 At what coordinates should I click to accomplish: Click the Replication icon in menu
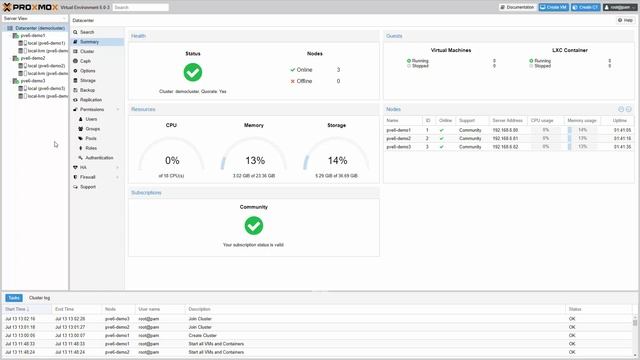click(x=75, y=100)
